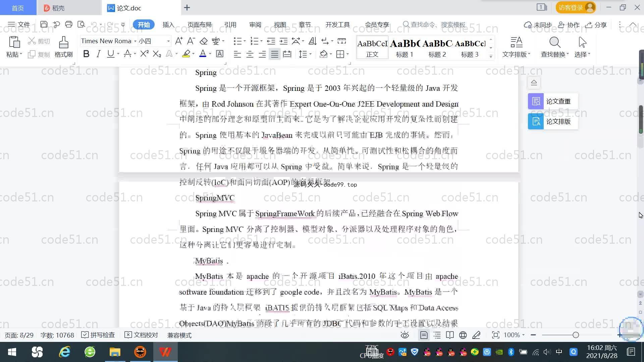Click the Save icon in quick toolbar
This screenshot has height=362, width=644.
44,24
